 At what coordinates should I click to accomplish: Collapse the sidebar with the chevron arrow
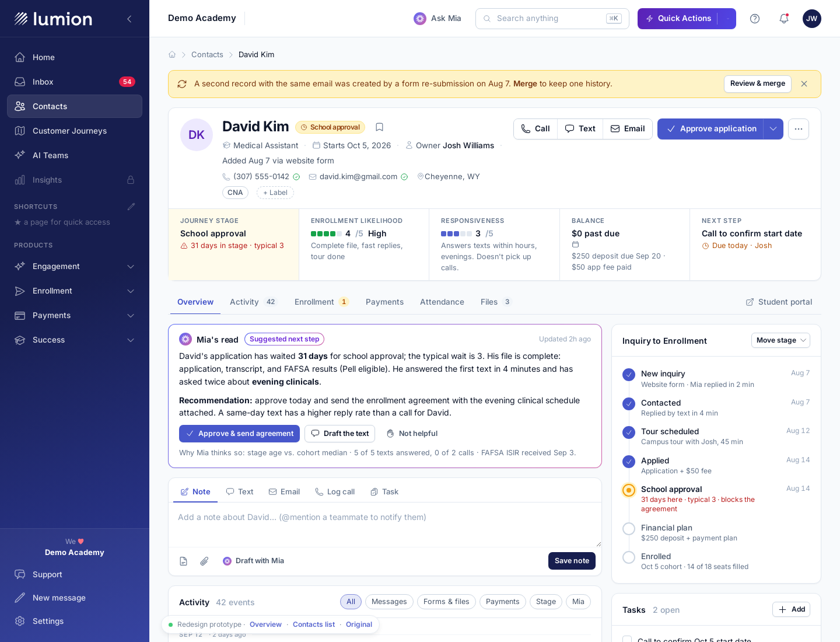point(129,19)
